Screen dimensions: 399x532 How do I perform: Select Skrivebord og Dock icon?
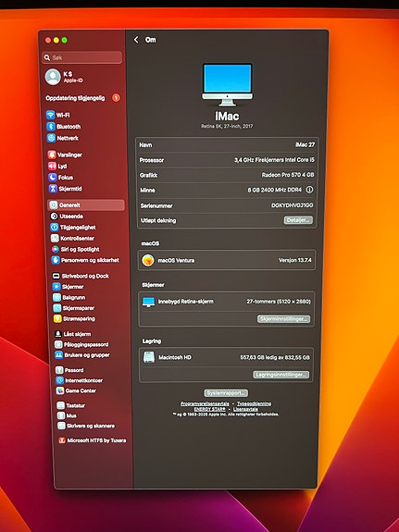56,276
